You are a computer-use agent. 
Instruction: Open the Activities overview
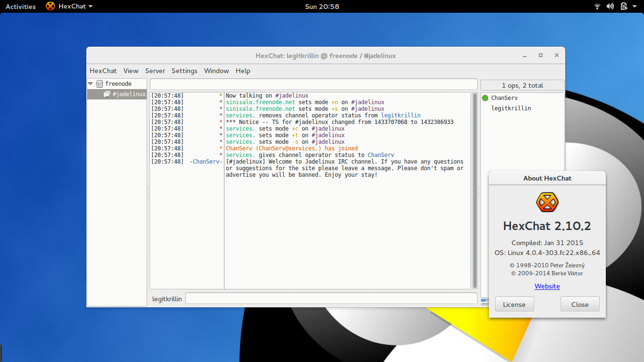[x=21, y=7]
